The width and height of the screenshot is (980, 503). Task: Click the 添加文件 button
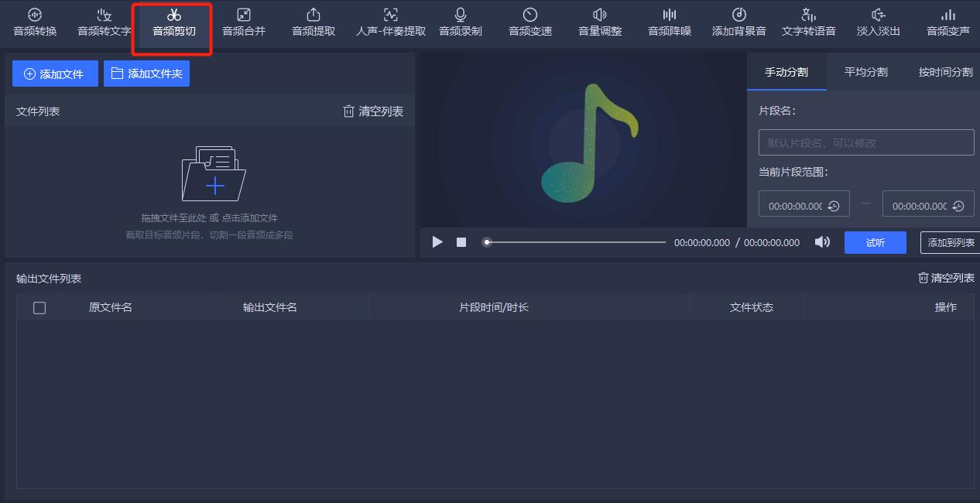(x=55, y=73)
